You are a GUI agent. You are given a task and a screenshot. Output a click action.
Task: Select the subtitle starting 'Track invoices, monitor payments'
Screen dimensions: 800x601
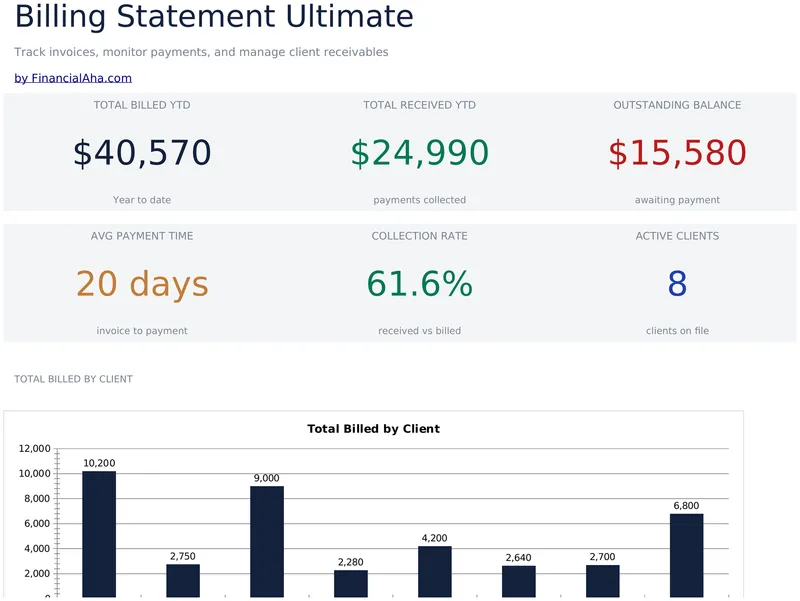point(201,52)
